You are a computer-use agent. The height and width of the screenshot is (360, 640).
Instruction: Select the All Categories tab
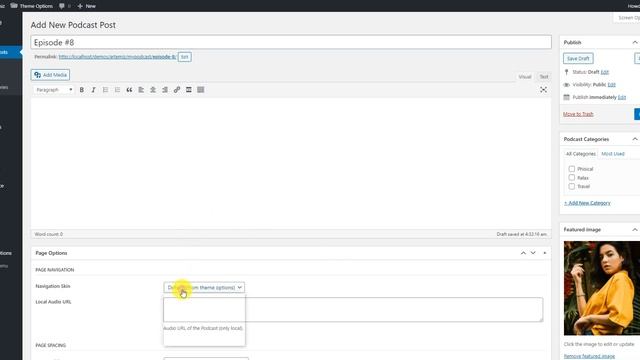tap(580, 154)
